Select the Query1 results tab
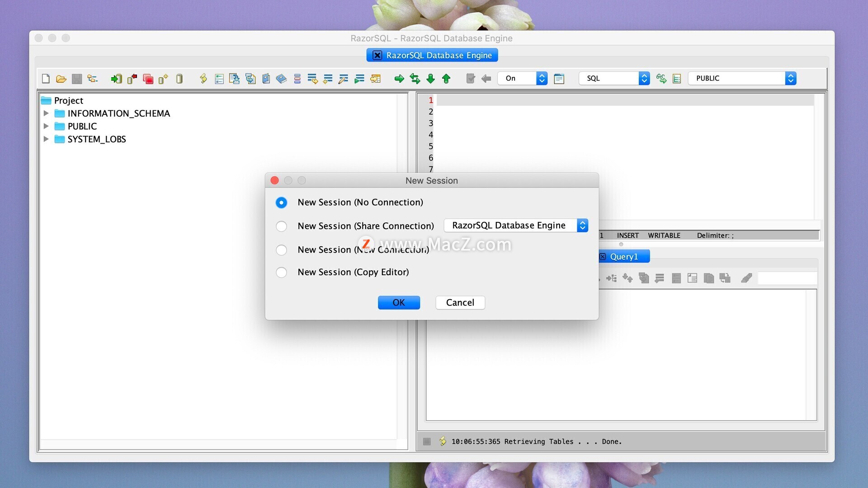 click(624, 257)
